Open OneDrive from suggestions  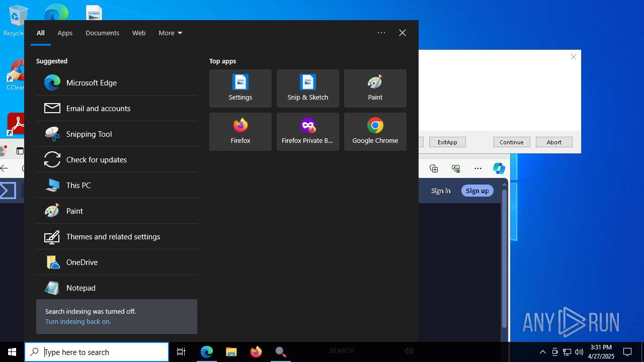(x=117, y=262)
